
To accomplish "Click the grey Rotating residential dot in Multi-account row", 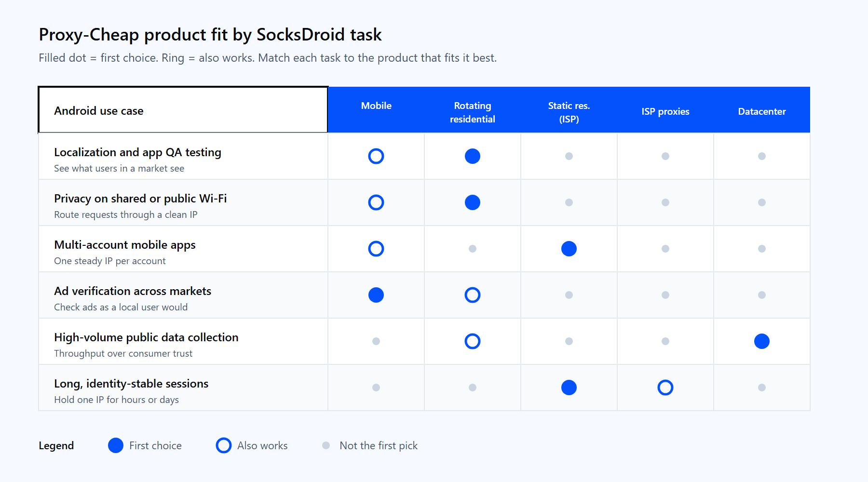I will [473, 249].
